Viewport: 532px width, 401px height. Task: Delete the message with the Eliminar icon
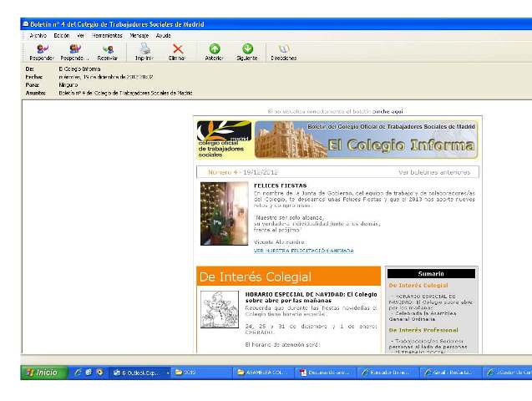(x=177, y=53)
